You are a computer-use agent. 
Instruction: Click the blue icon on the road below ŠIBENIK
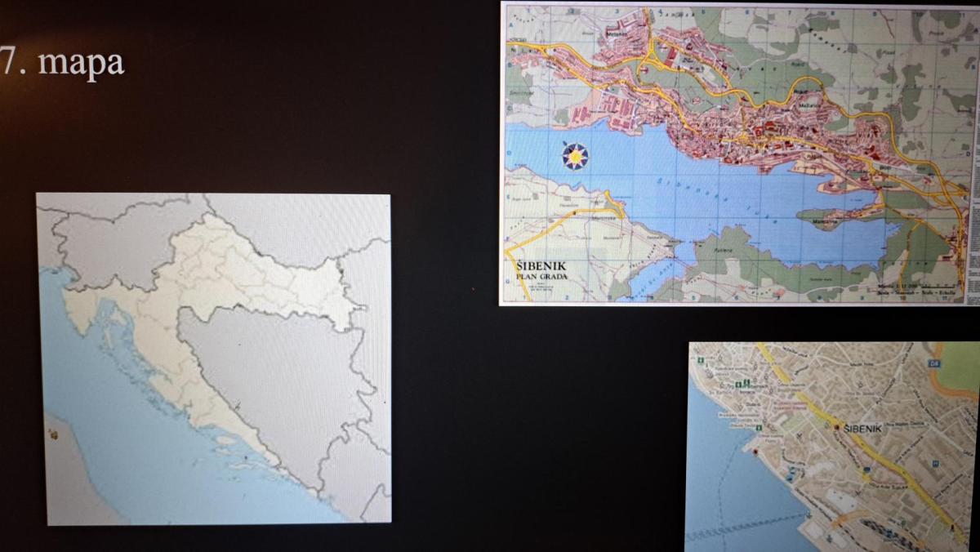866,470
